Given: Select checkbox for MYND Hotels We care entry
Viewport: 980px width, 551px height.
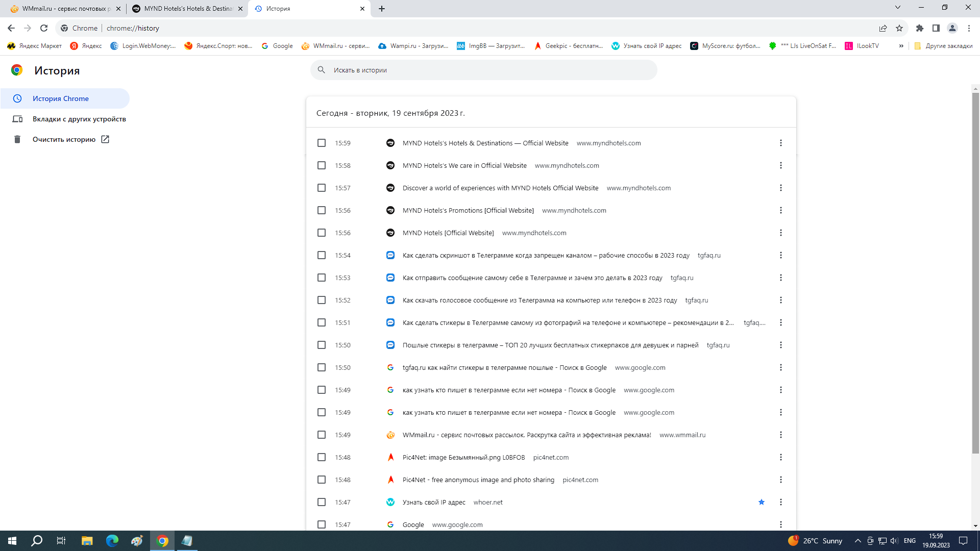Looking at the screenshot, I should [x=322, y=165].
